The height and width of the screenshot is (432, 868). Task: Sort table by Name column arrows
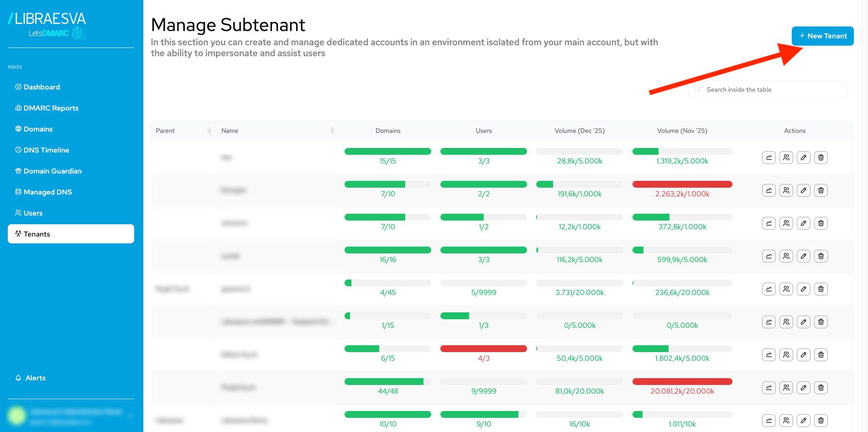[332, 131]
